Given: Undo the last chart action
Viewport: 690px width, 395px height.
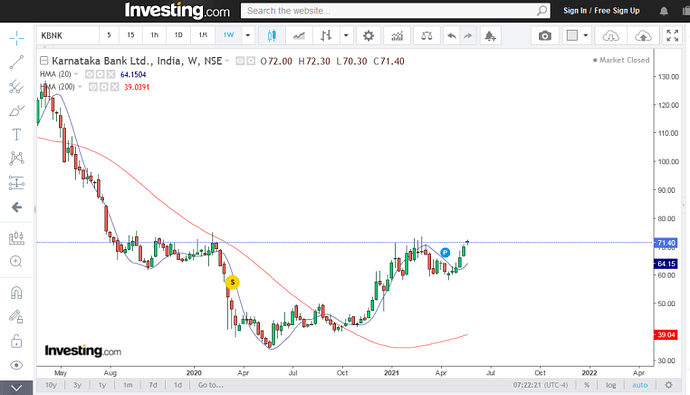Looking at the screenshot, I should click(x=451, y=36).
